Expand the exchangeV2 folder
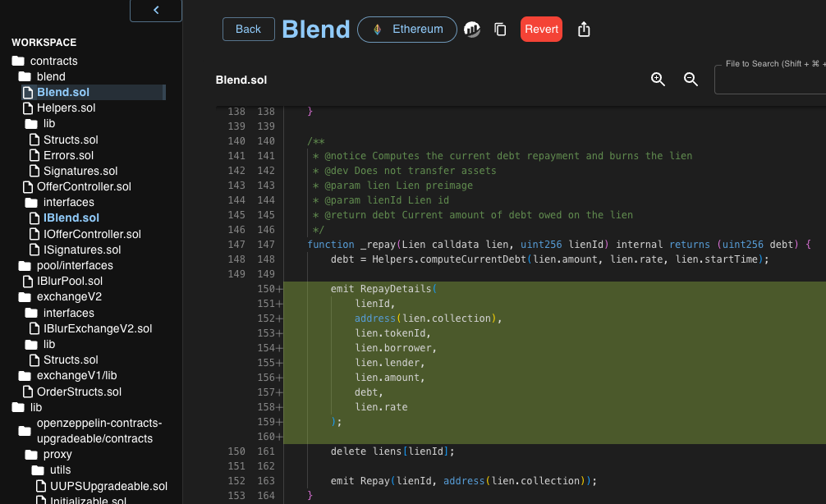Screen dimensions: 826x504 coord(25,296)
